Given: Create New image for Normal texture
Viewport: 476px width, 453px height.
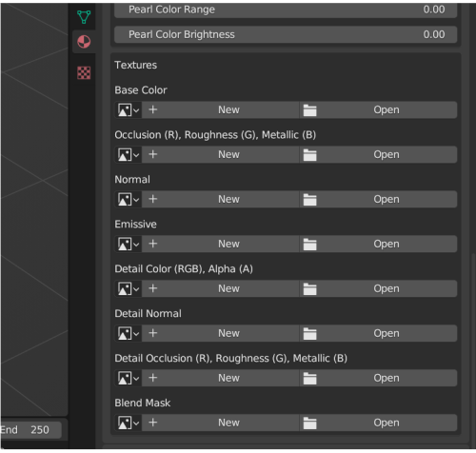Looking at the screenshot, I should [x=221, y=200].
